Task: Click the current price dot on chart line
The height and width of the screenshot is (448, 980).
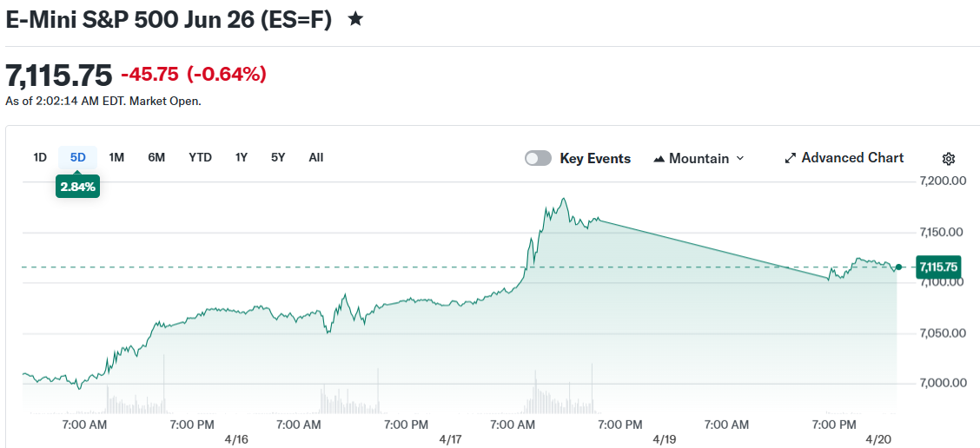Action: tap(898, 267)
